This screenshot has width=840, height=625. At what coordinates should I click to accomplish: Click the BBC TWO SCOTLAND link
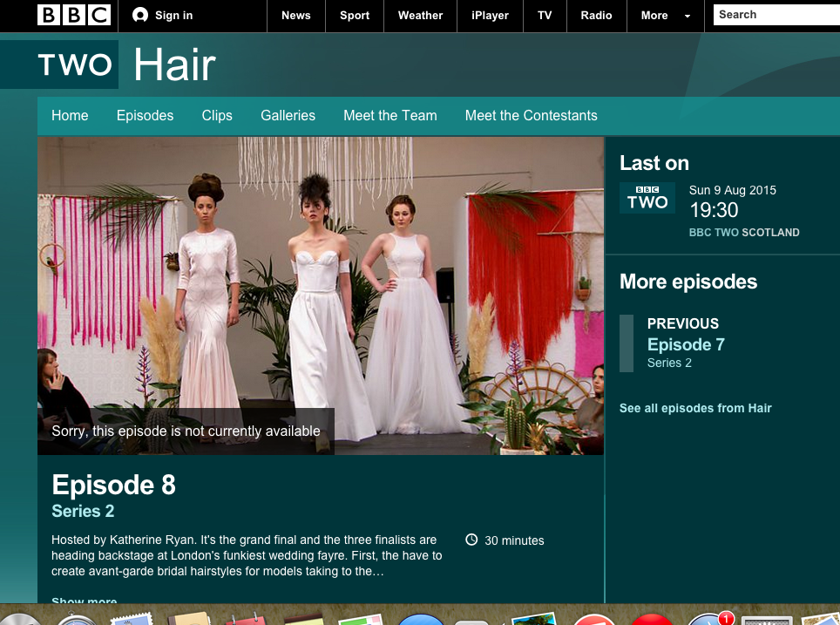click(x=744, y=232)
